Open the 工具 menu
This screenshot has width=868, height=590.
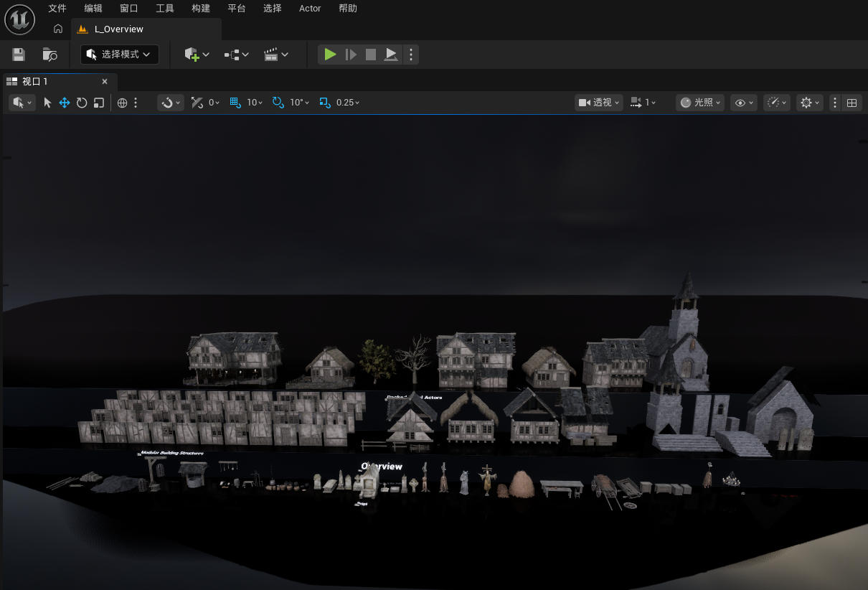click(x=165, y=9)
